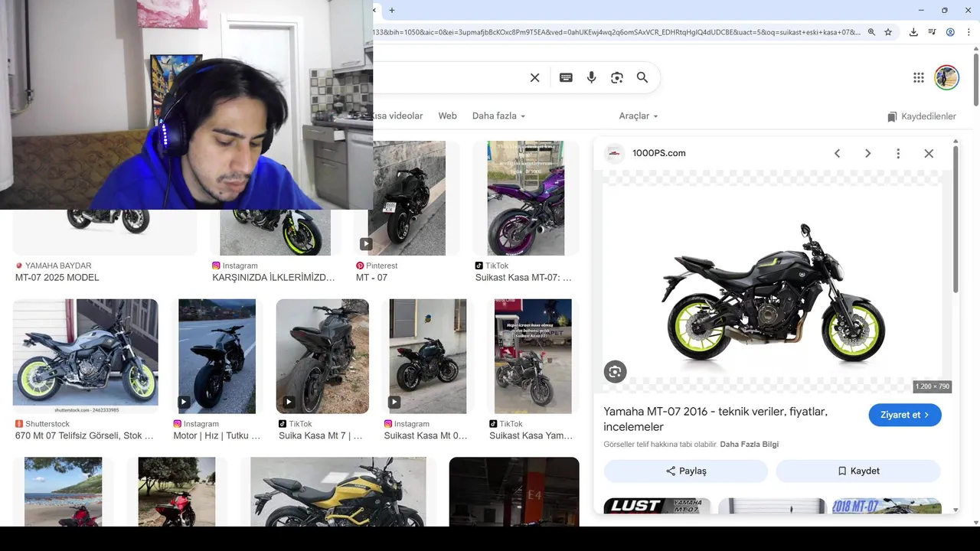Click the YAMAHA BAYDAR source label
Screen dimensions: 980x551
[58, 266]
